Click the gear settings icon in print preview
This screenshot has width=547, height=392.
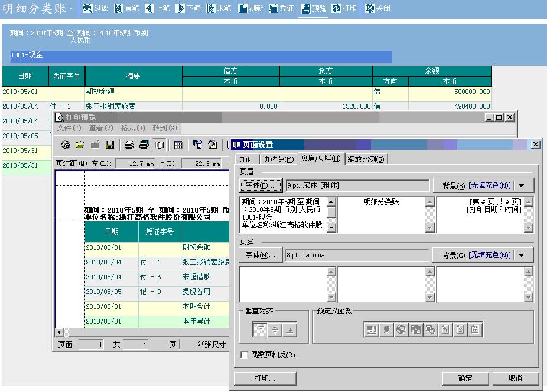click(65, 145)
